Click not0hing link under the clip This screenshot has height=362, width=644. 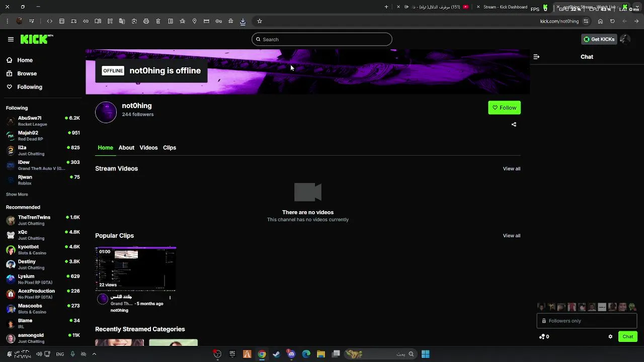tap(119, 310)
